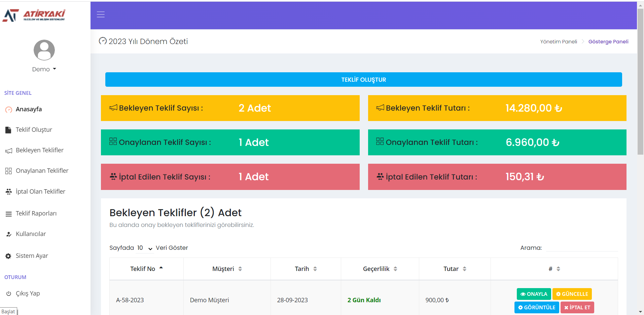
Task: Click the Atiryaki logo
Action: point(34,15)
